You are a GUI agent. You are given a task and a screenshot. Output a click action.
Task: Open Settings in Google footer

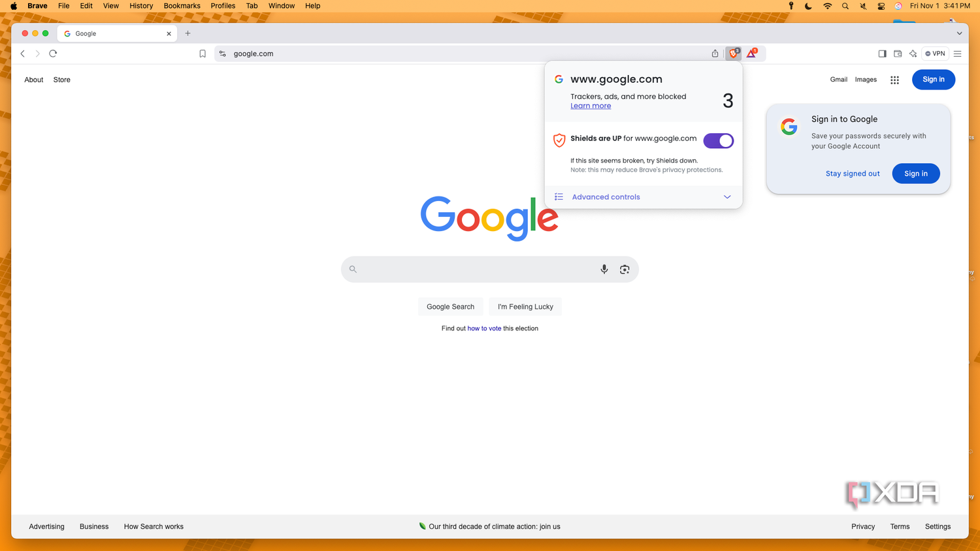click(x=938, y=526)
